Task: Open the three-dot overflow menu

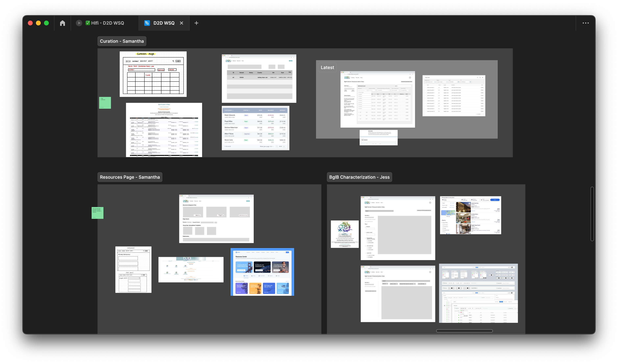Action: [x=586, y=23]
